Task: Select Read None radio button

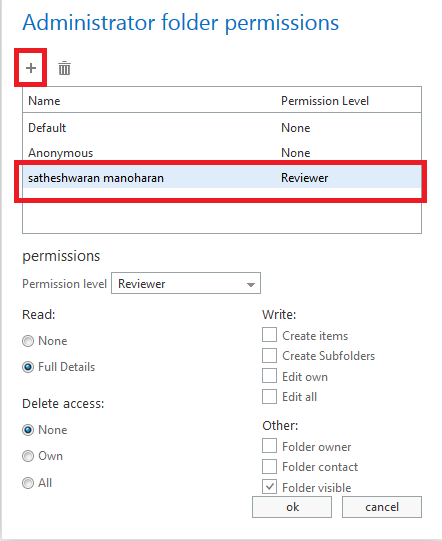Action: point(28,341)
